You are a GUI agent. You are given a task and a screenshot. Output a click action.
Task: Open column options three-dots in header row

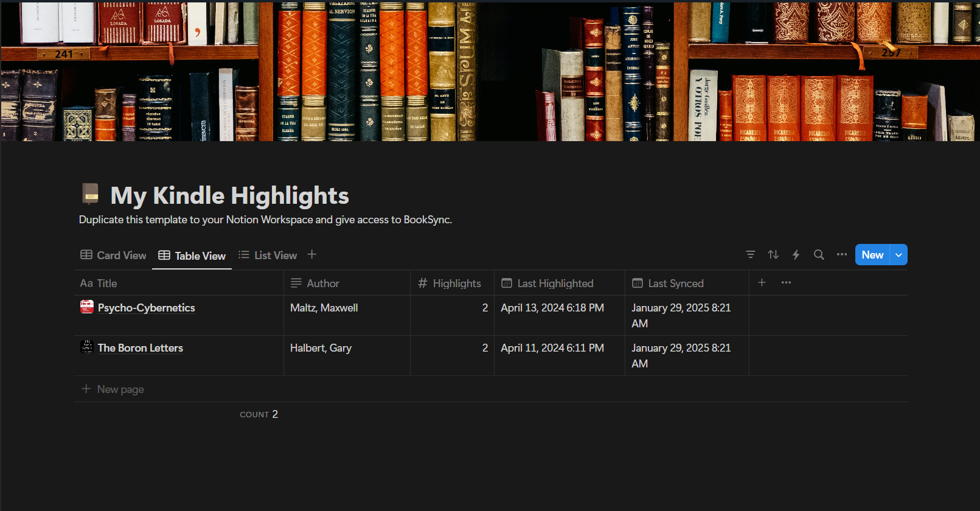coord(786,282)
